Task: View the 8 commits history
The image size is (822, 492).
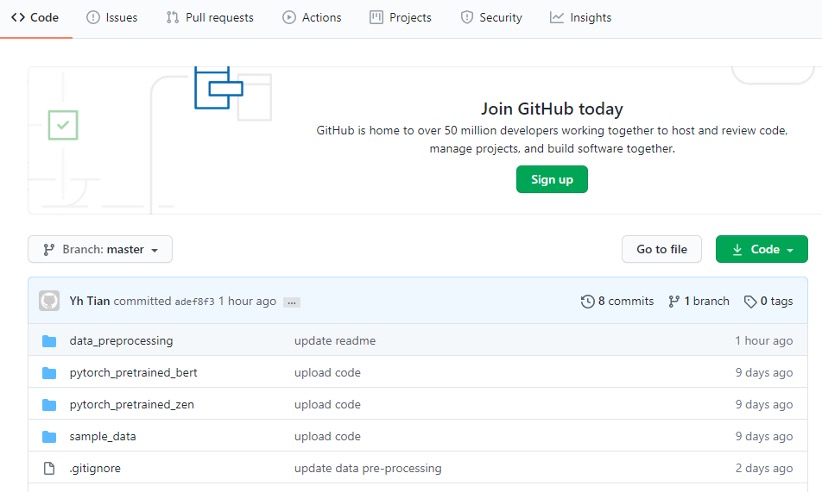Action: pyautogui.click(x=618, y=301)
